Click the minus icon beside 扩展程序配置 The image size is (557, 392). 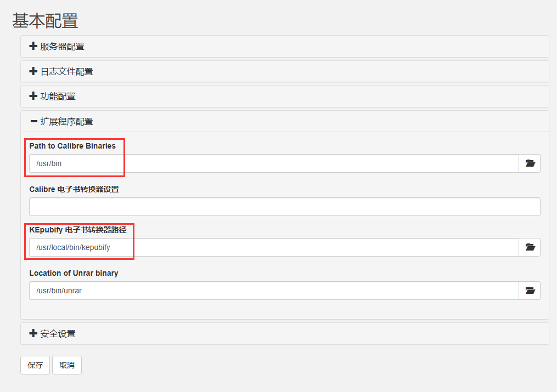pyautogui.click(x=33, y=121)
